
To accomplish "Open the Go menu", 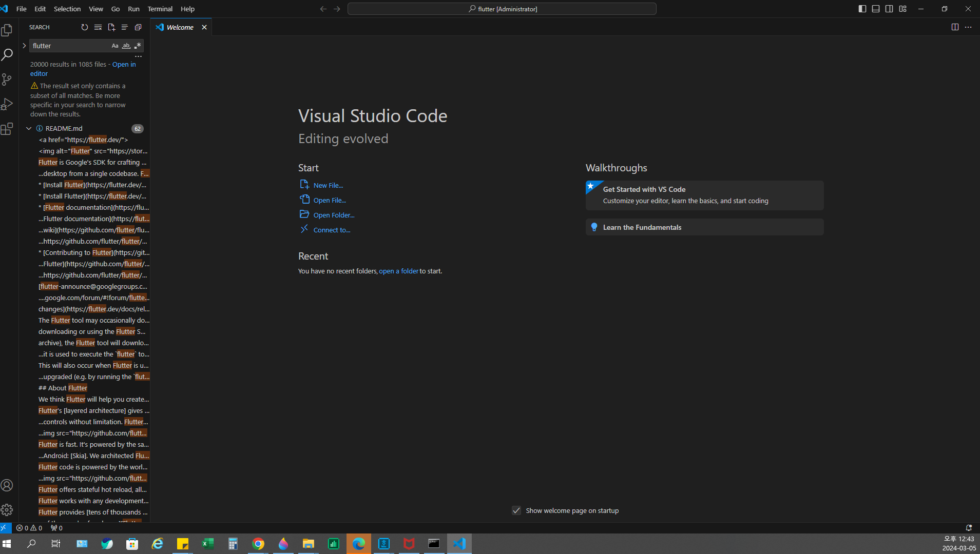I will click(x=116, y=9).
